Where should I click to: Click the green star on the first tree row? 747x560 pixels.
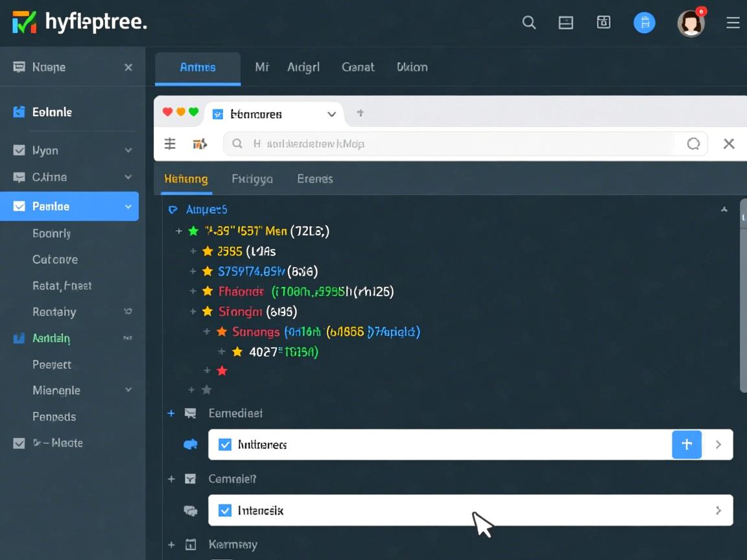193,231
